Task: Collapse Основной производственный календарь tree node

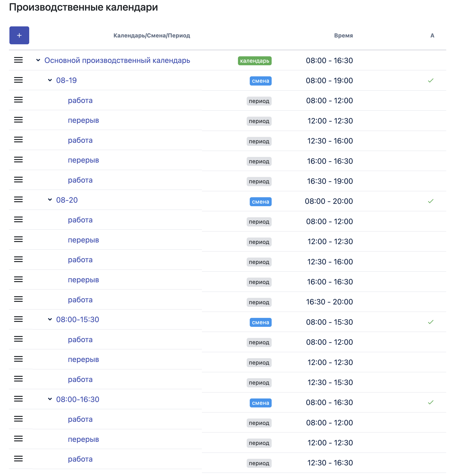Action: point(38,60)
